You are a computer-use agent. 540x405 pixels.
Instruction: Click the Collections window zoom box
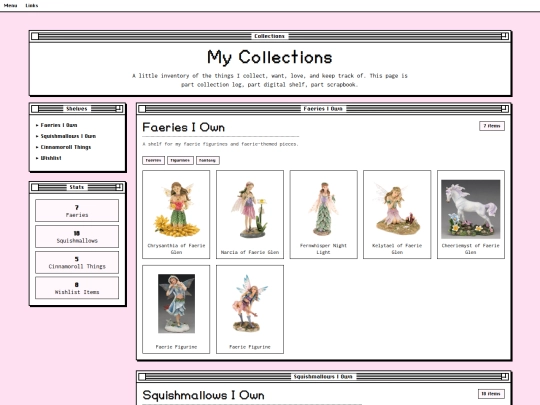(x=505, y=36)
